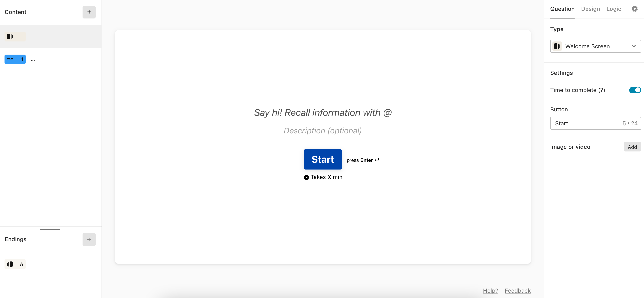
Task: Open the Welcome Screen type dropdown
Action: (x=595, y=46)
